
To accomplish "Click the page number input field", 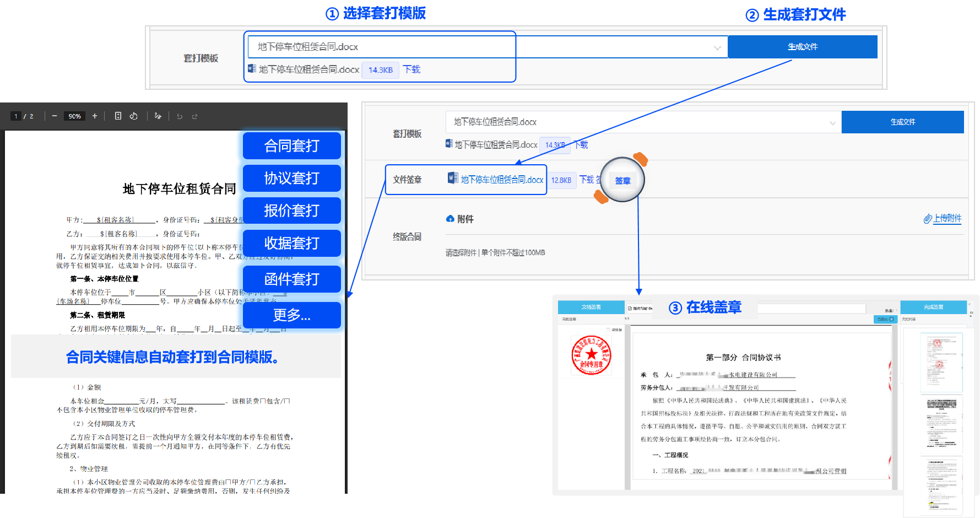I will coord(15,116).
